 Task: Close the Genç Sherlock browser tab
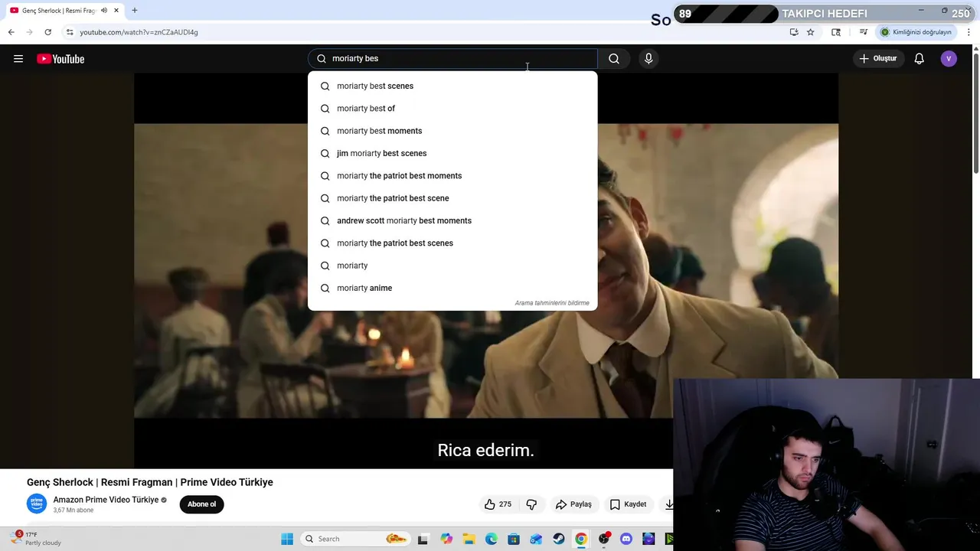(116, 11)
